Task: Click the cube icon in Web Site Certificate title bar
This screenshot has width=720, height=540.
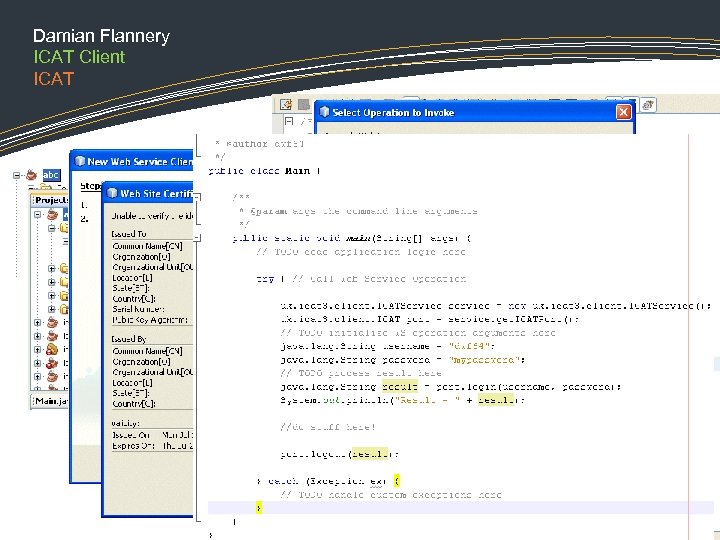Action: [112, 193]
